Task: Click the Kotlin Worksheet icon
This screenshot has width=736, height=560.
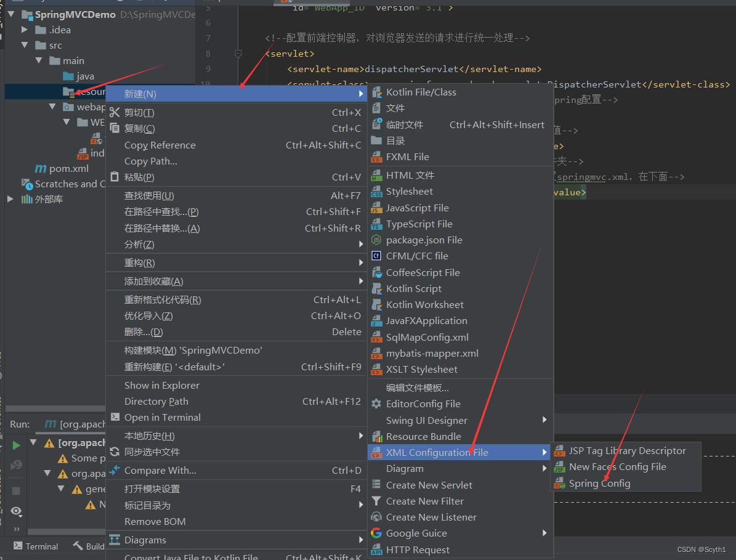Action: click(x=377, y=305)
